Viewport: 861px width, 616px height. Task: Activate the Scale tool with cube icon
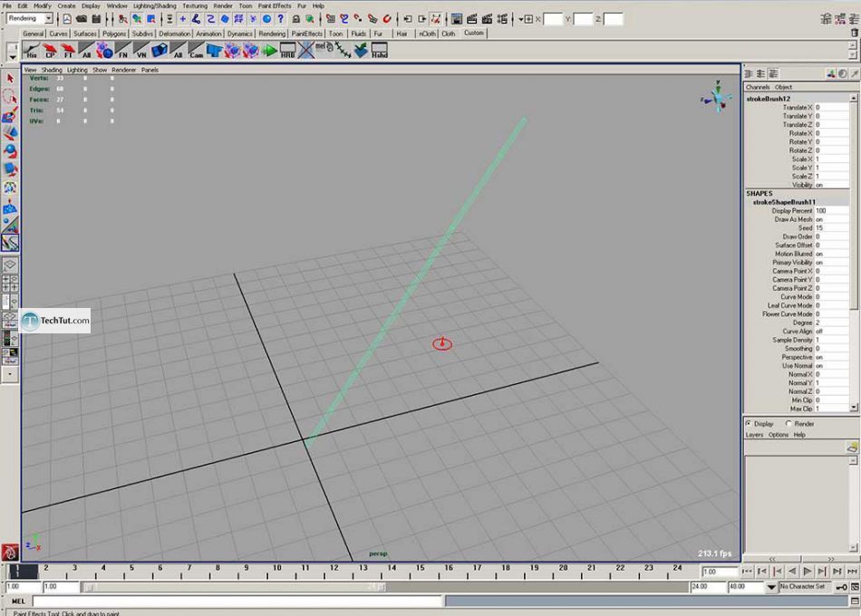click(x=10, y=169)
